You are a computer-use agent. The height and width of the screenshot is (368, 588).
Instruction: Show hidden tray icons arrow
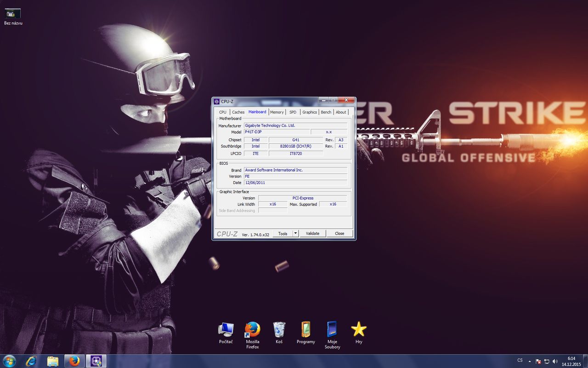coord(529,361)
